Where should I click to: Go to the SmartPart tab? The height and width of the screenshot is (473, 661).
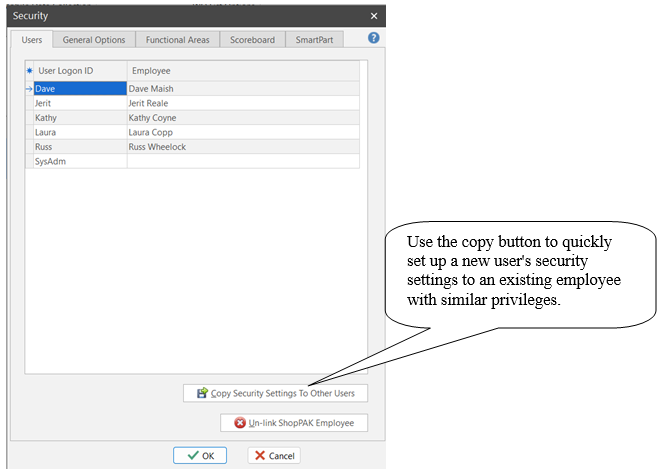314,40
